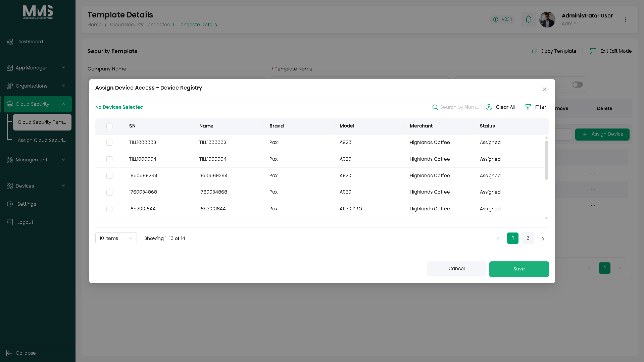Click the Collapse sidebar label
644x362 pixels.
[26, 353]
